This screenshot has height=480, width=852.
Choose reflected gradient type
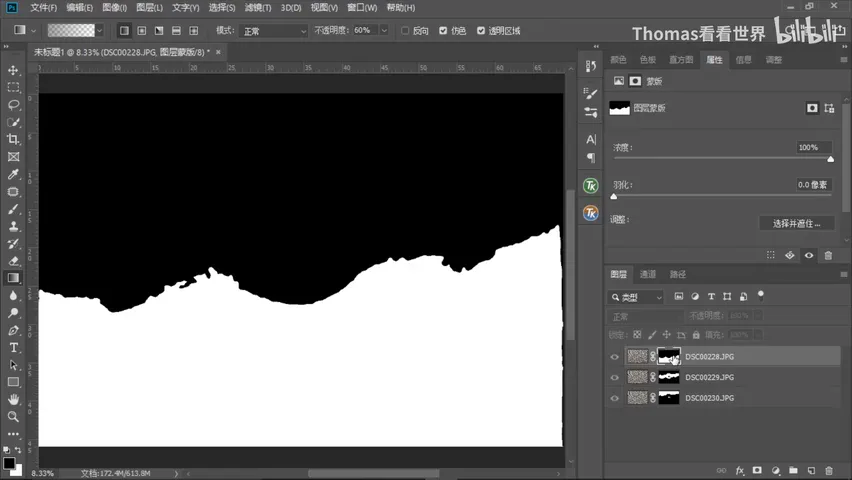coord(177,30)
